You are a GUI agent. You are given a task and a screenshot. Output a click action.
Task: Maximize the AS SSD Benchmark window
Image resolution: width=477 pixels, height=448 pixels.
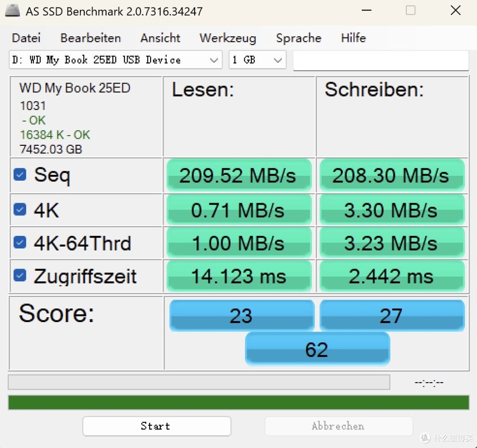tap(411, 10)
